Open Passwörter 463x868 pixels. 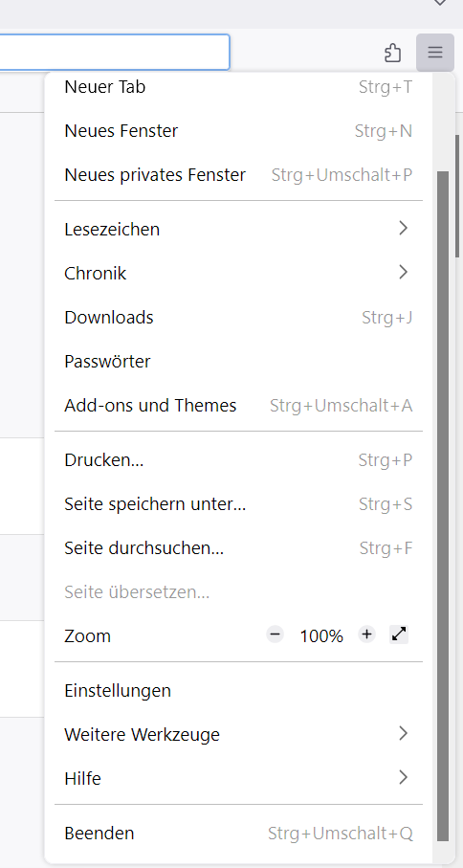click(x=238, y=362)
